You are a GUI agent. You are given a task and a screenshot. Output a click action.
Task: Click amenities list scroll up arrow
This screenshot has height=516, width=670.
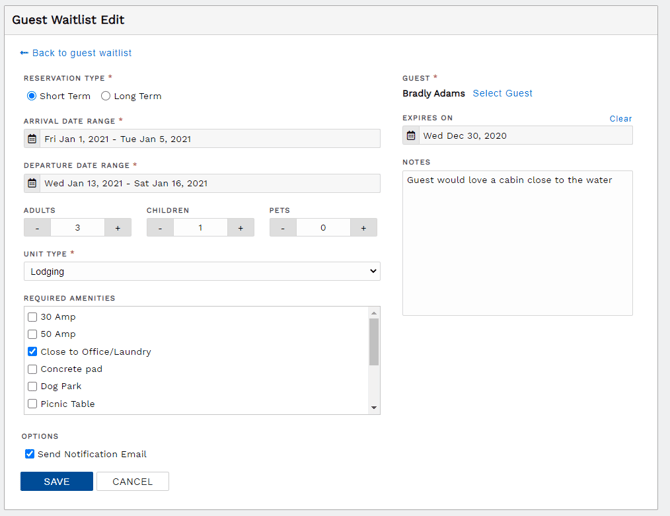click(x=374, y=313)
